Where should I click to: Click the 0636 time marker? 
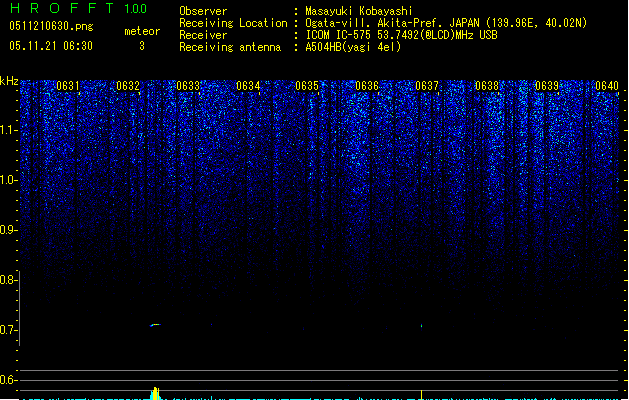pos(367,86)
